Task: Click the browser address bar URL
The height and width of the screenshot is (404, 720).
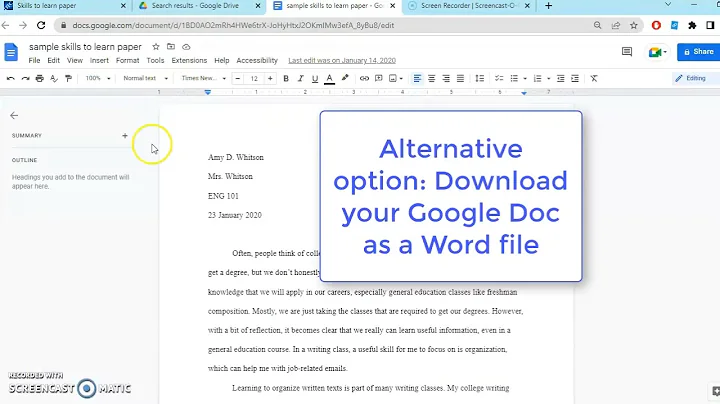Action: point(233,26)
